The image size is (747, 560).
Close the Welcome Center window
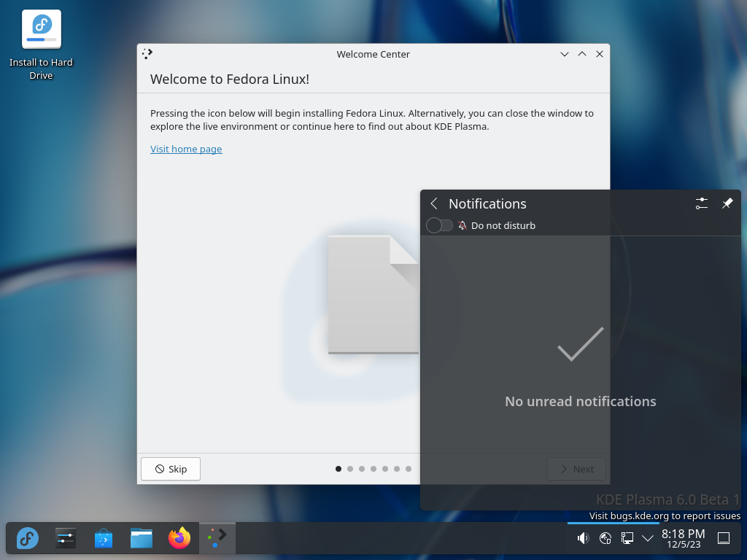[600, 54]
